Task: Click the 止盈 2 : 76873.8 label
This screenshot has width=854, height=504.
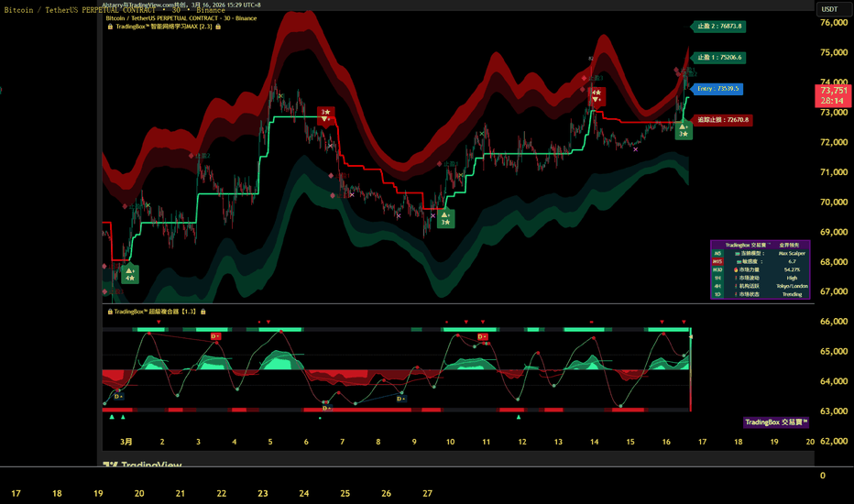Action: [x=718, y=27]
